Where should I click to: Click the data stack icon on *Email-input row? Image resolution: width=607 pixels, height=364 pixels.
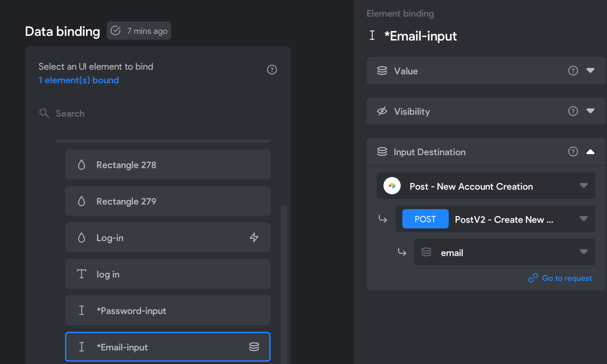(x=254, y=347)
